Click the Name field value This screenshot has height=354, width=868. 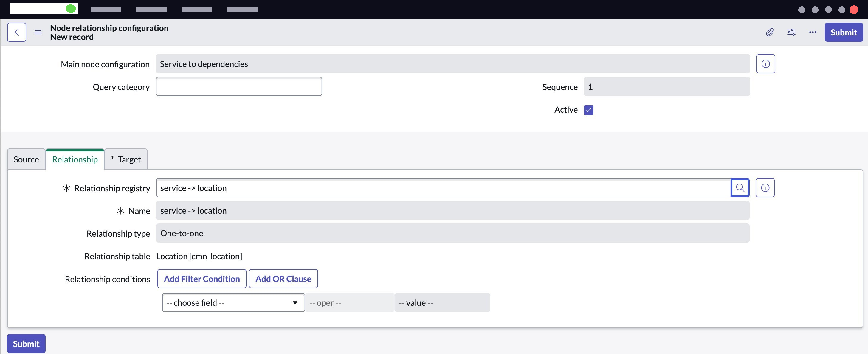453,210
